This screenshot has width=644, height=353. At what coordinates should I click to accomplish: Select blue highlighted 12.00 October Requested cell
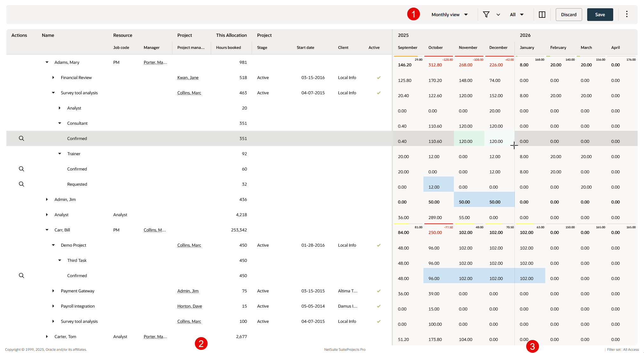(438, 184)
